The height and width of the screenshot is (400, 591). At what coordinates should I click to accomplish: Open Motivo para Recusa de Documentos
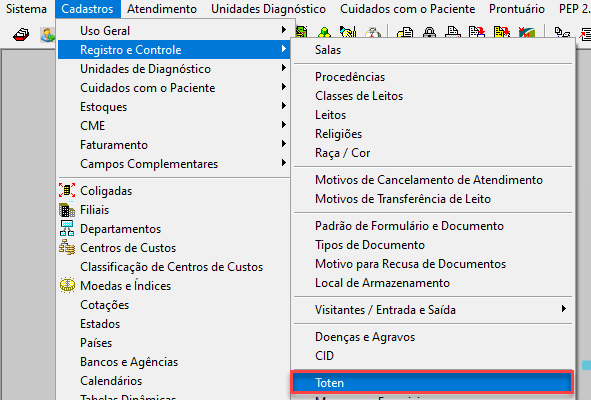(433, 264)
